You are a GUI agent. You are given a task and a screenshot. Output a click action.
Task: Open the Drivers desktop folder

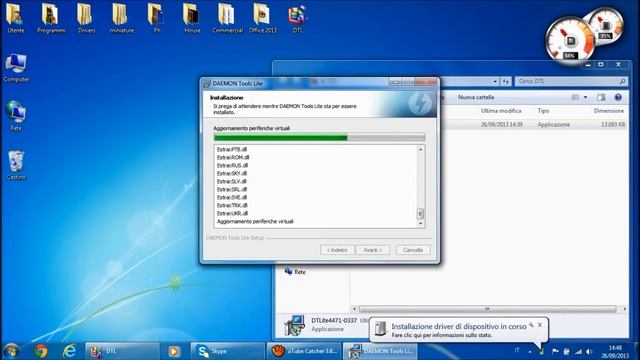tap(86, 18)
